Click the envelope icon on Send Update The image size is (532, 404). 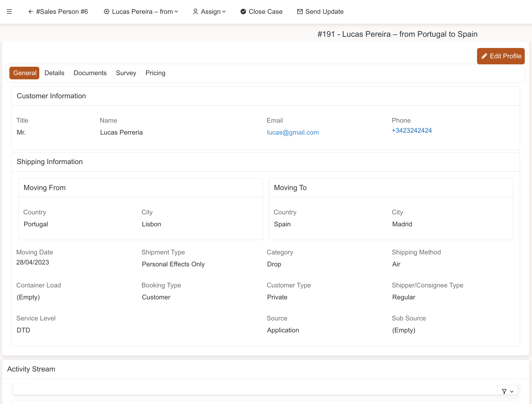[300, 11]
